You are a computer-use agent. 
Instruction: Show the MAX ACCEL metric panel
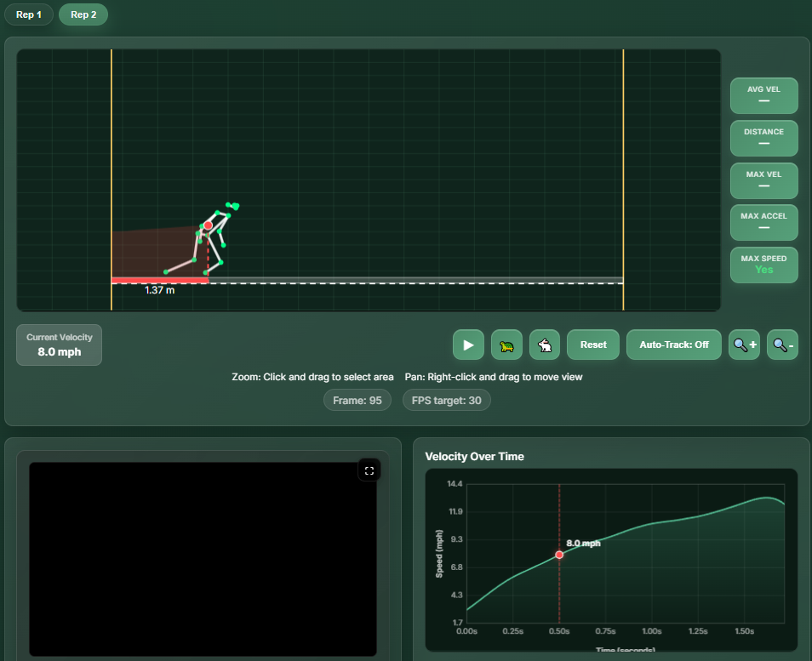click(x=763, y=222)
